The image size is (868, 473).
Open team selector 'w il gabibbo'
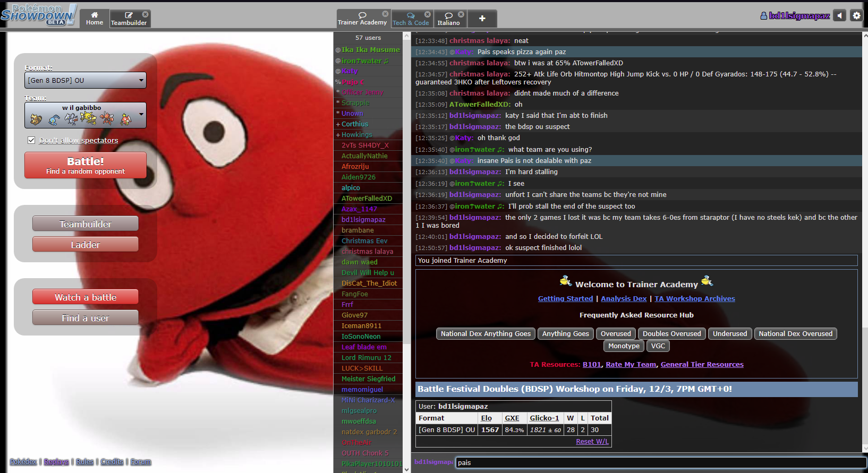[x=85, y=115]
